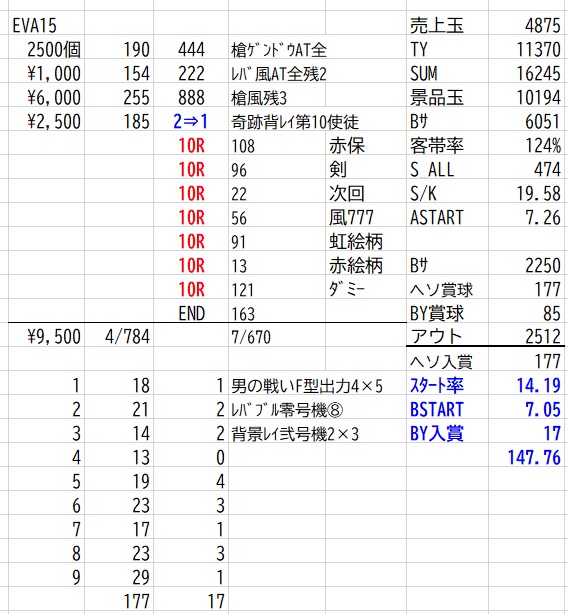Select the 虹絵柄 cell
Viewport: 568px width, 614px height.
pyautogui.click(x=355, y=241)
